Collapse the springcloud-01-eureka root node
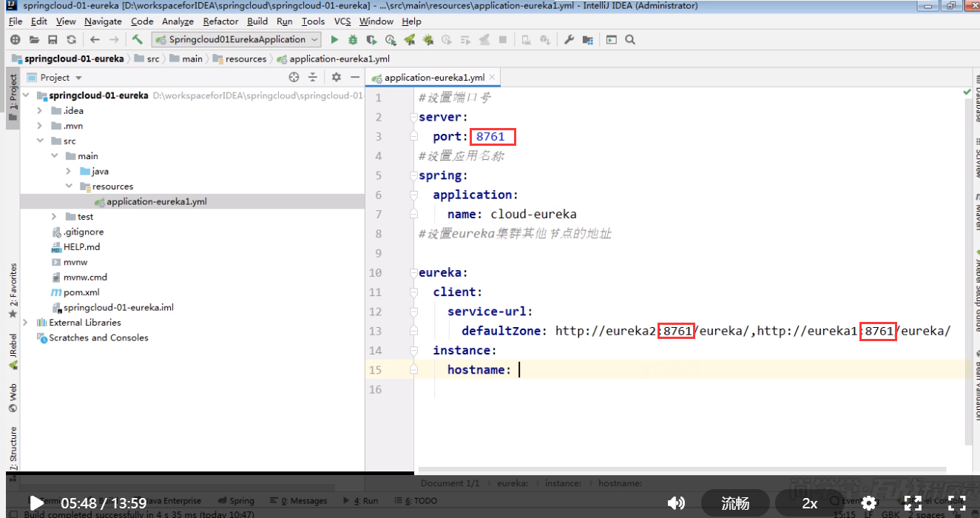 click(x=26, y=95)
